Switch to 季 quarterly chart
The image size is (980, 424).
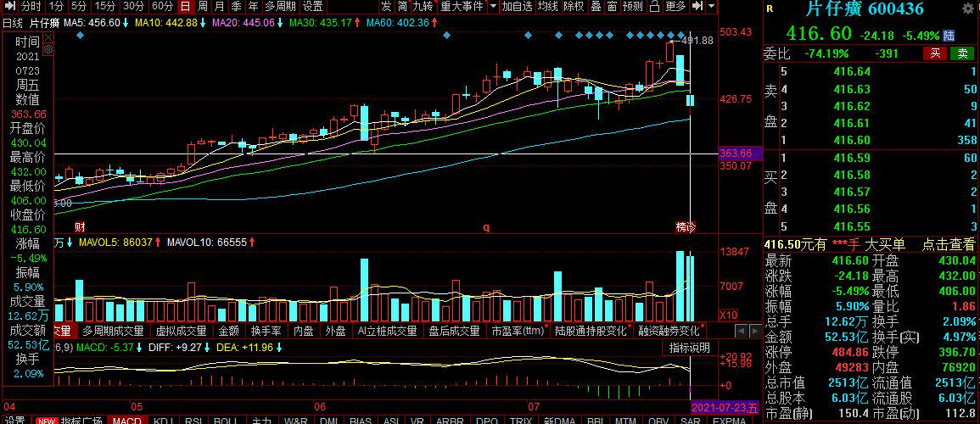coord(236,7)
